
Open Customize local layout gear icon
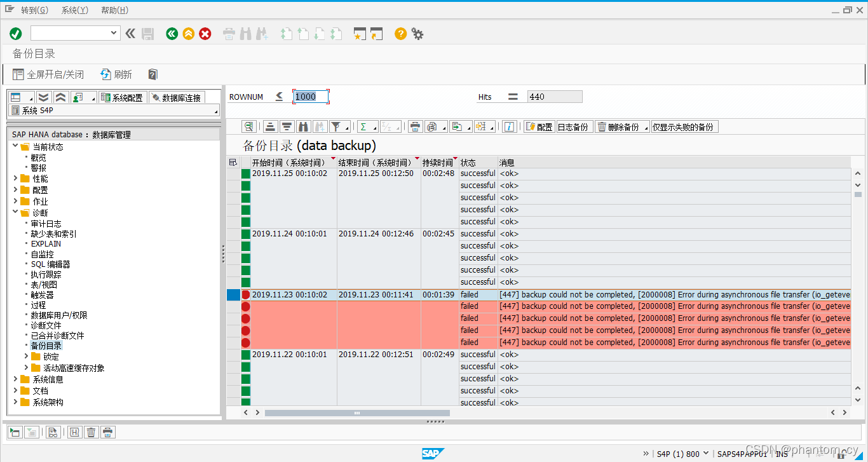coord(417,34)
